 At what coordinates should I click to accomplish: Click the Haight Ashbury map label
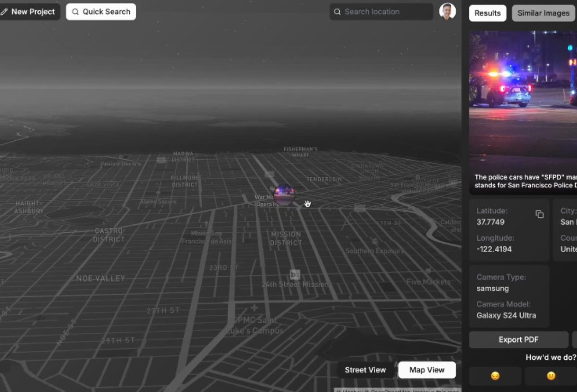click(x=29, y=207)
